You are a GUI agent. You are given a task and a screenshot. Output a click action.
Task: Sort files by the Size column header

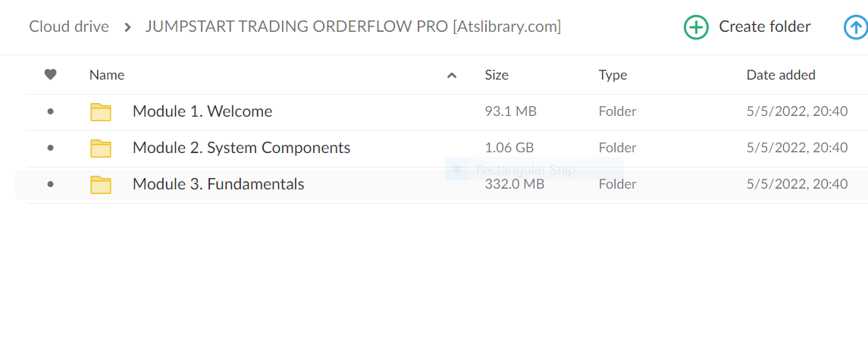497,75
